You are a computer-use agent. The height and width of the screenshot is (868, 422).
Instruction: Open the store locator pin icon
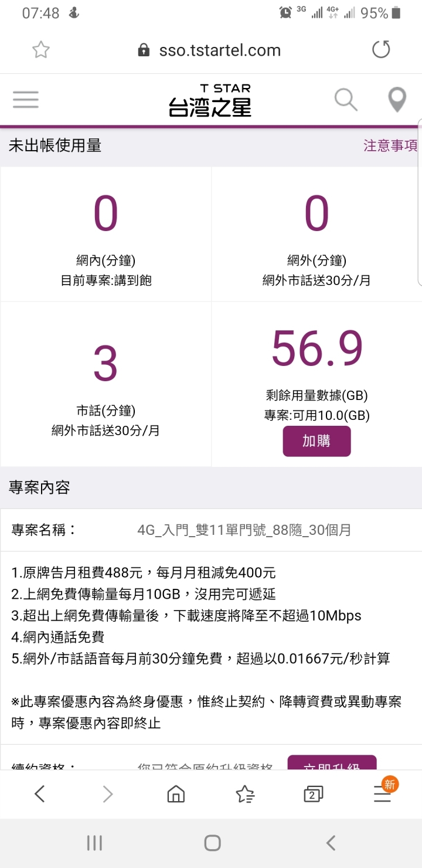397,100
